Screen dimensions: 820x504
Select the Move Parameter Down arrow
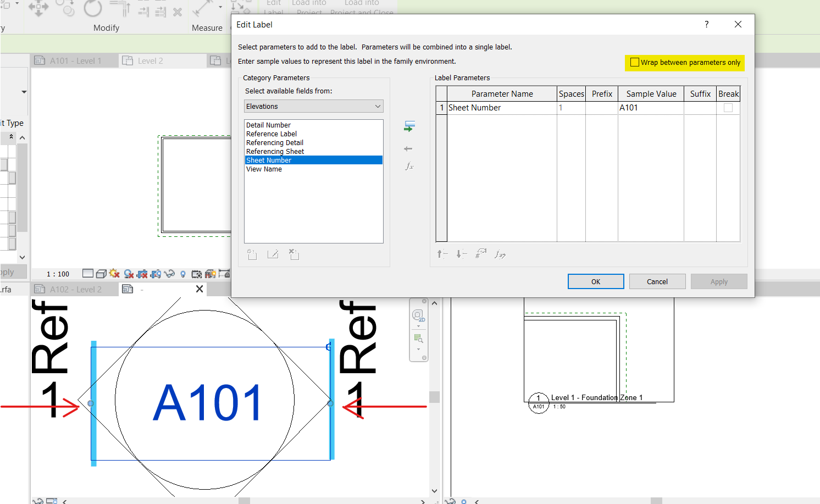click(x=461, y=253)
